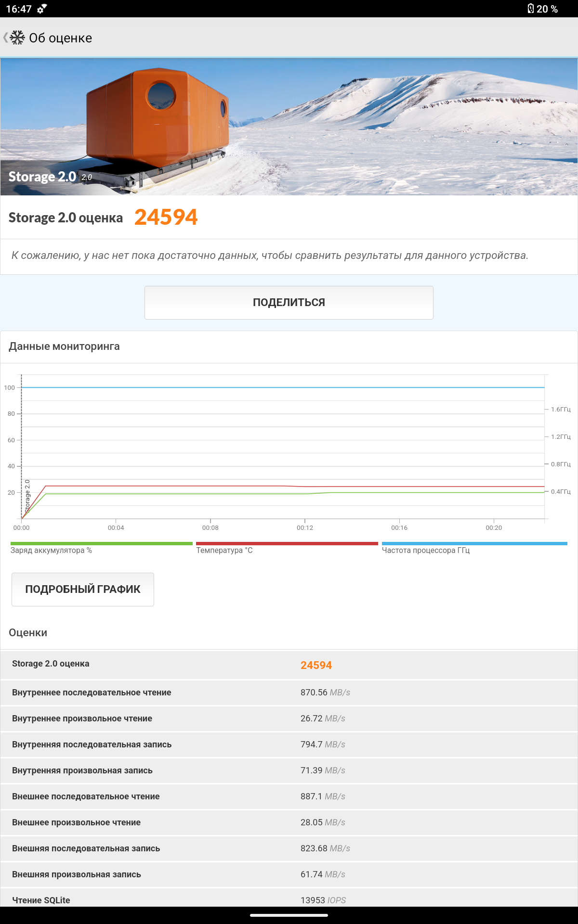Select 'Внутреннее последовательное чтение' row
The width and height of the screenshot is (578, 924).
(x=289, y=693)
